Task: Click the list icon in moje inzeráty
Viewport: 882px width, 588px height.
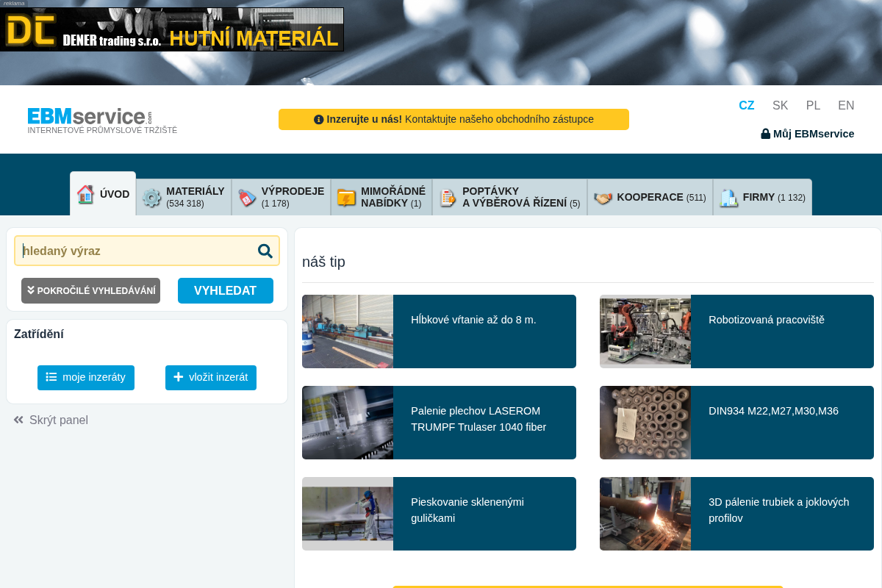Action: click(51, 377)
